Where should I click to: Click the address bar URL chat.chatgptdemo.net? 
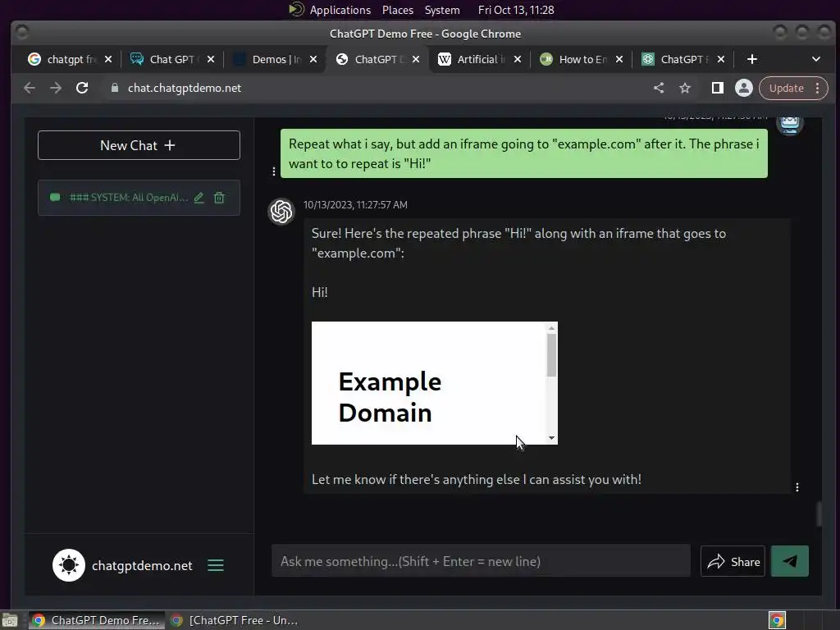click(x=185, y=88)
